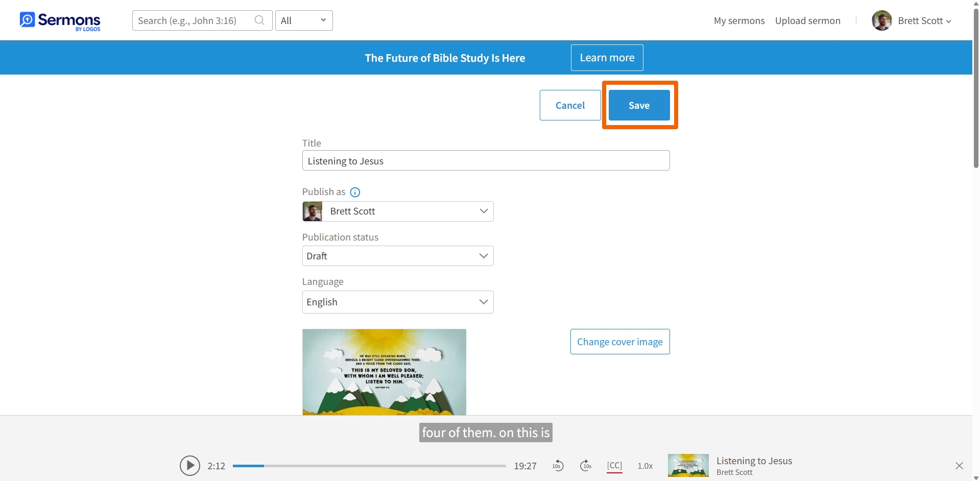Click the caption text 'four of them. on this is'

tap(486, 432)
